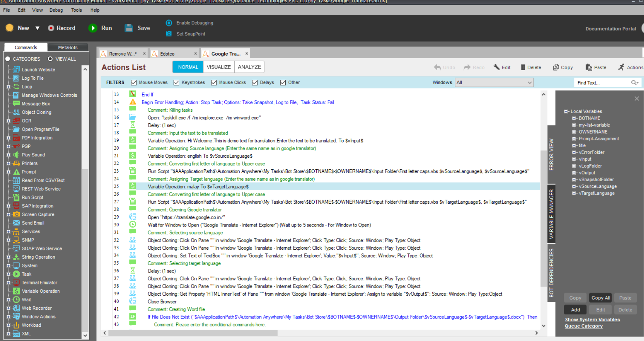This screenshot has height=341, width=644.
Task: Expand the vTargetLanguage variable node
Action: pos(574,193)
